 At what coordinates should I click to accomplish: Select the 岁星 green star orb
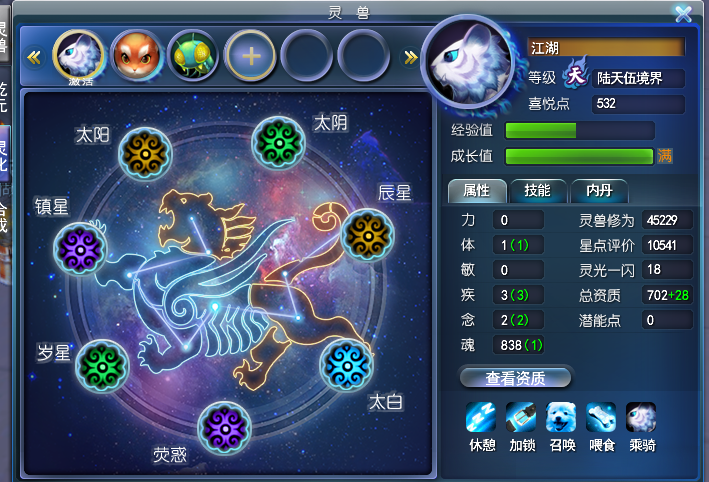click(x=102, y=366)
